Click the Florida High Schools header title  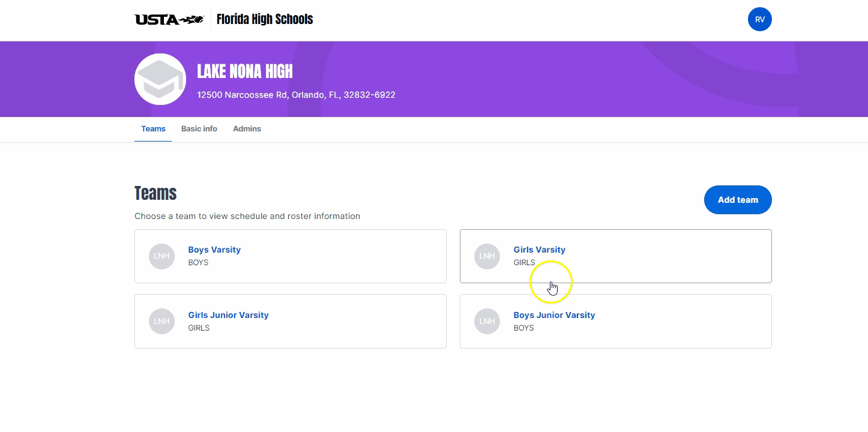tap(265, 19)
